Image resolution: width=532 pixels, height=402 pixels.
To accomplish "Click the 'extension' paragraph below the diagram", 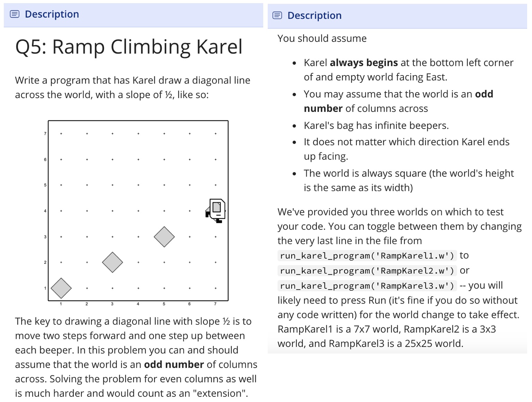I will click(136, 357).
